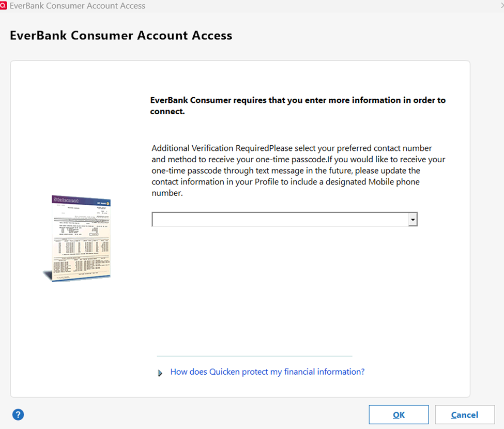Click the bold 'EverBank Consumer requires' message
This screenshot has width=504, height=429.
coord(298,106)
